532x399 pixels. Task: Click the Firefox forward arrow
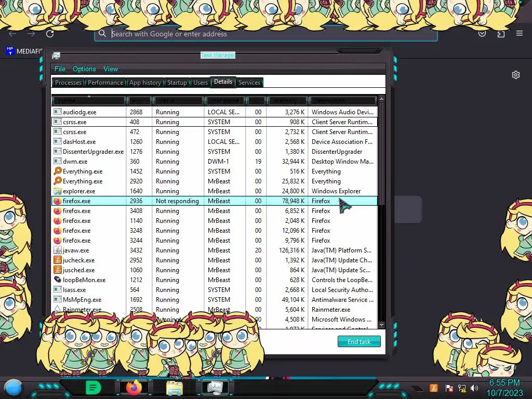(x=31, y=34)
